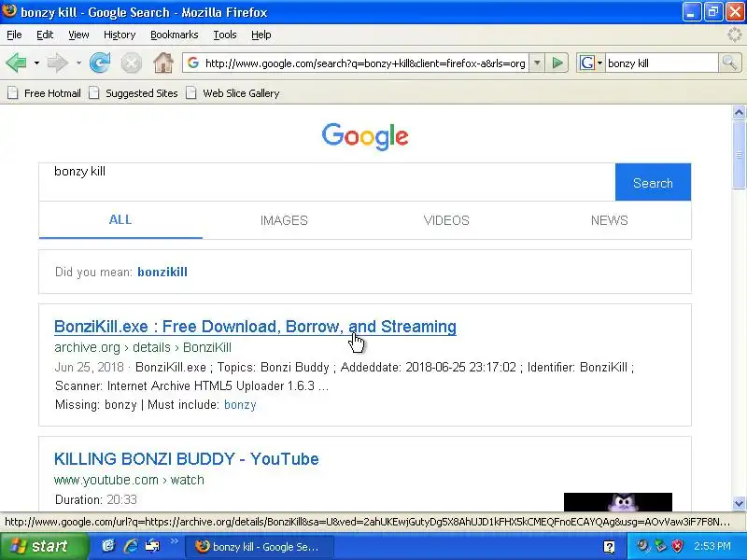Click the Google favicon in address bar
Viewport: 747px width, 560px height.
(x=193, y=63)
